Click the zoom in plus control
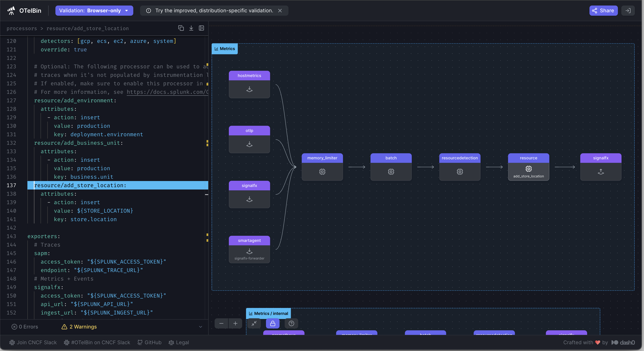 (235, 323)
